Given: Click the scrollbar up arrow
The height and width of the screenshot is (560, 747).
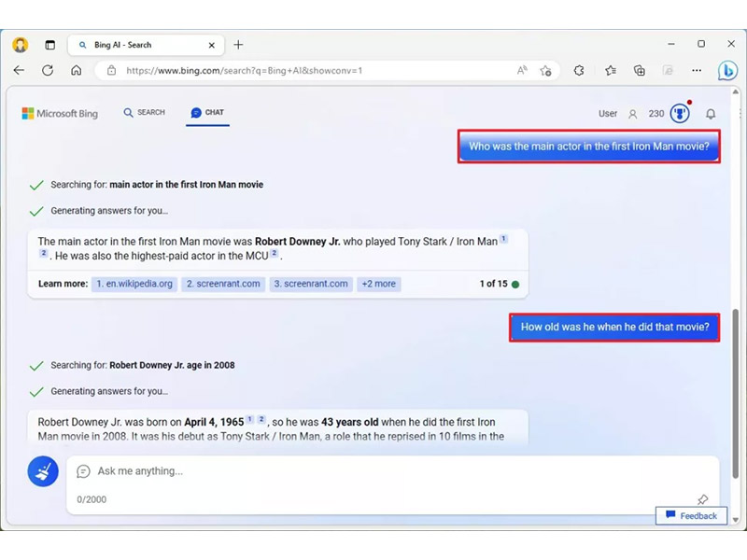Looking at the screenshot, I should 736,91.
